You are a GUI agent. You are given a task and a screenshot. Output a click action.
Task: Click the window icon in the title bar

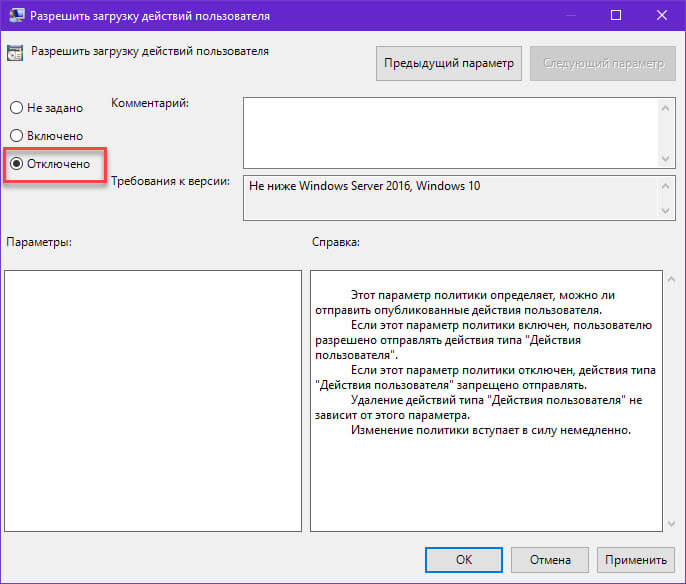coord(17,15)
